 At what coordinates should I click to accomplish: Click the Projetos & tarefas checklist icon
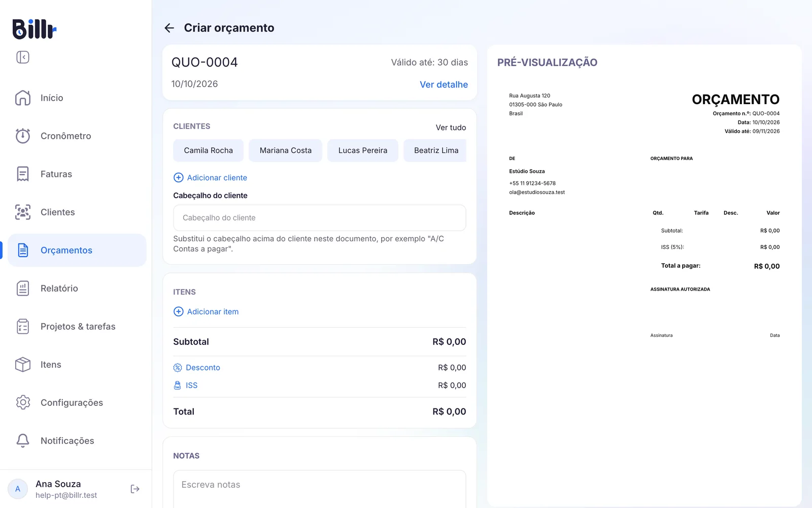tap(23, 327)
